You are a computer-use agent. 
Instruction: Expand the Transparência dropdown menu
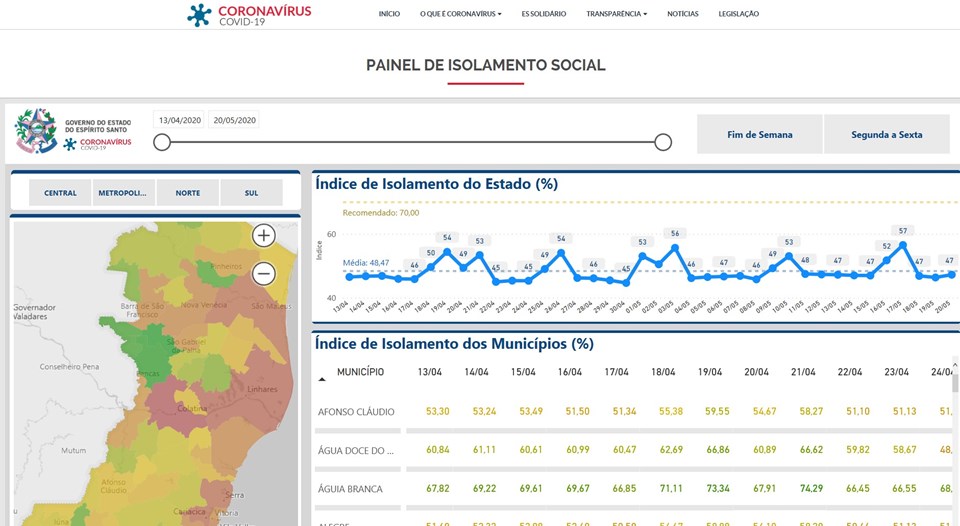click(x=616, y=14)
